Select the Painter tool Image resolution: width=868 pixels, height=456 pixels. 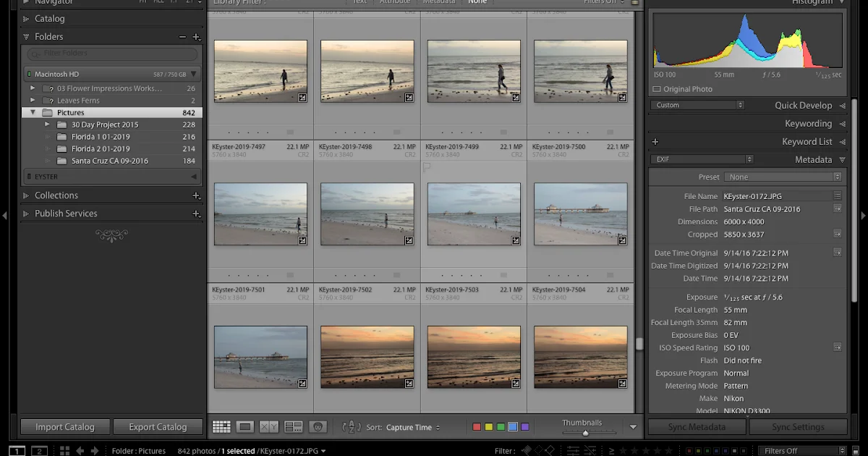317,426
